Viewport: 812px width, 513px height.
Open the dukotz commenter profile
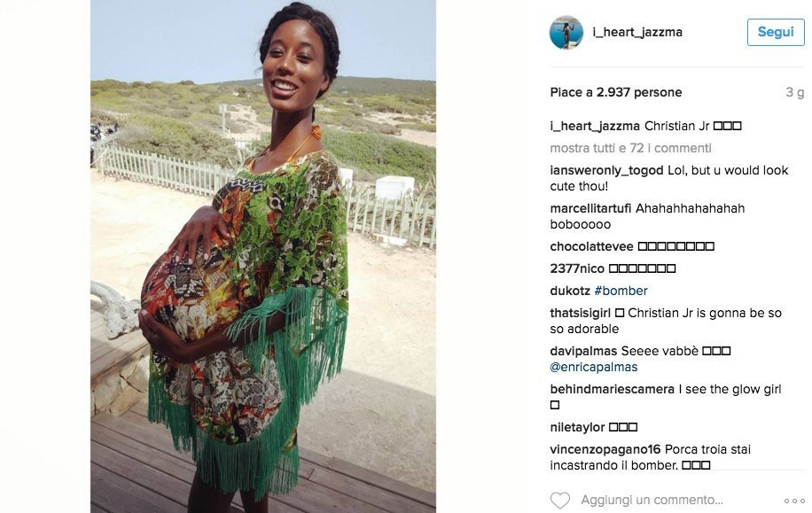(x=570, y=291)
